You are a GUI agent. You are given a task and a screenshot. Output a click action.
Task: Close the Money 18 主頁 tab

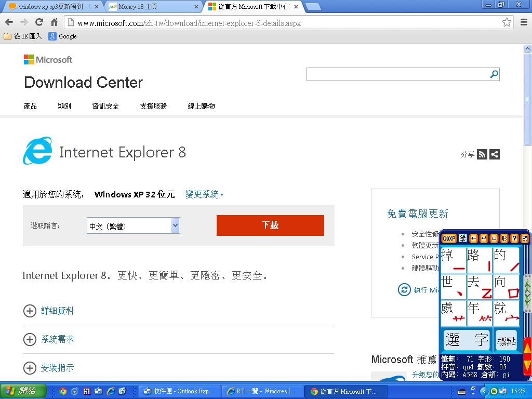point(196,7)
